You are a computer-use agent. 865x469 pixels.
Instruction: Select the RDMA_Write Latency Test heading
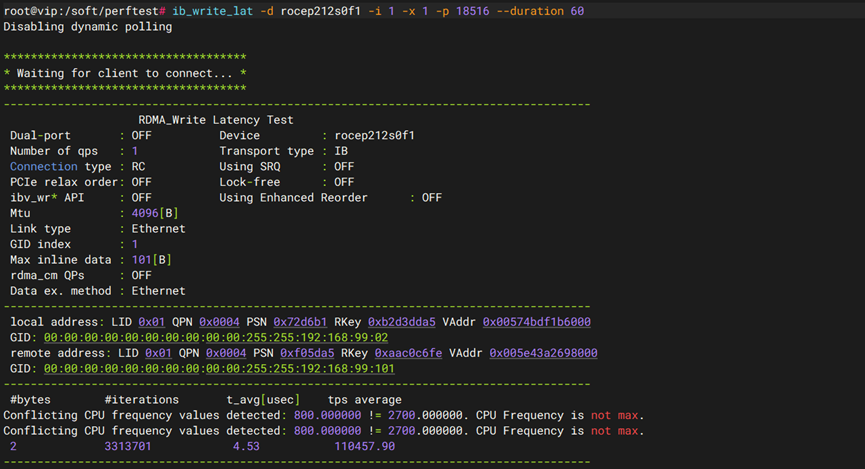pyautogui.click(x=216, y=120)
